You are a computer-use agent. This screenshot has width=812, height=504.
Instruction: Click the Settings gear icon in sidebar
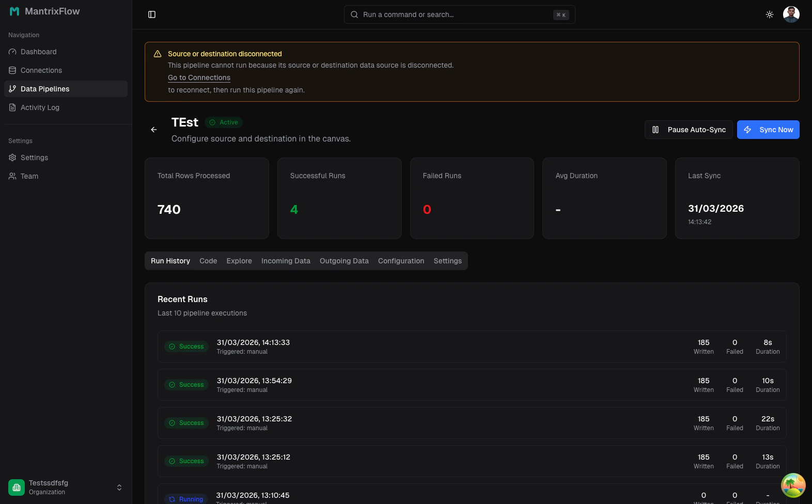[12, 157]
